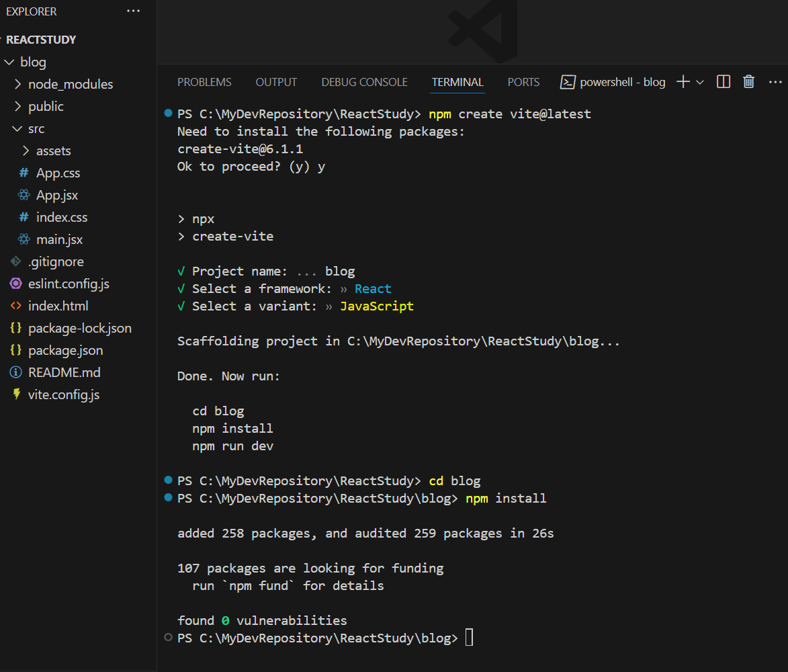Click the powershell - blog terminal label
The width and height of the screenshot is (788, 672).
pyautogui.click(x=622, y=82)
